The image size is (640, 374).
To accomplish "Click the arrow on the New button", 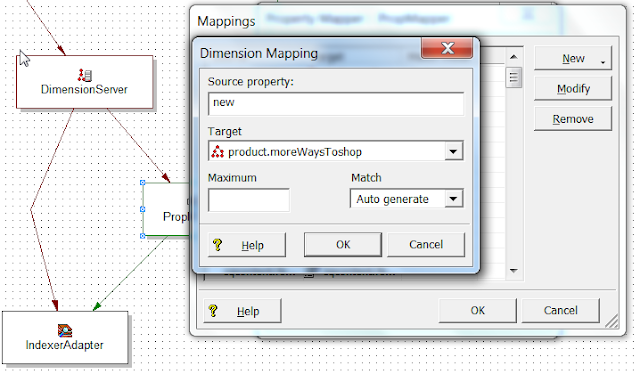I will click(603, 62).
